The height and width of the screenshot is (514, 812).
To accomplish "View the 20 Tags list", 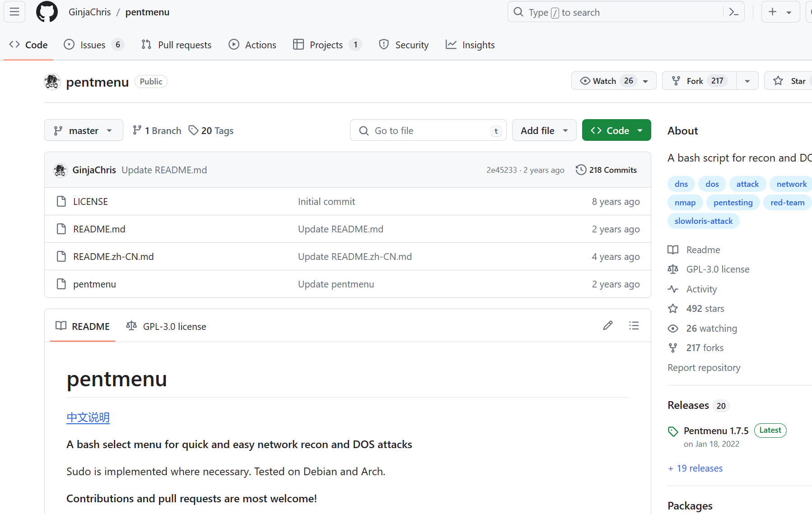I will [211, 130].
